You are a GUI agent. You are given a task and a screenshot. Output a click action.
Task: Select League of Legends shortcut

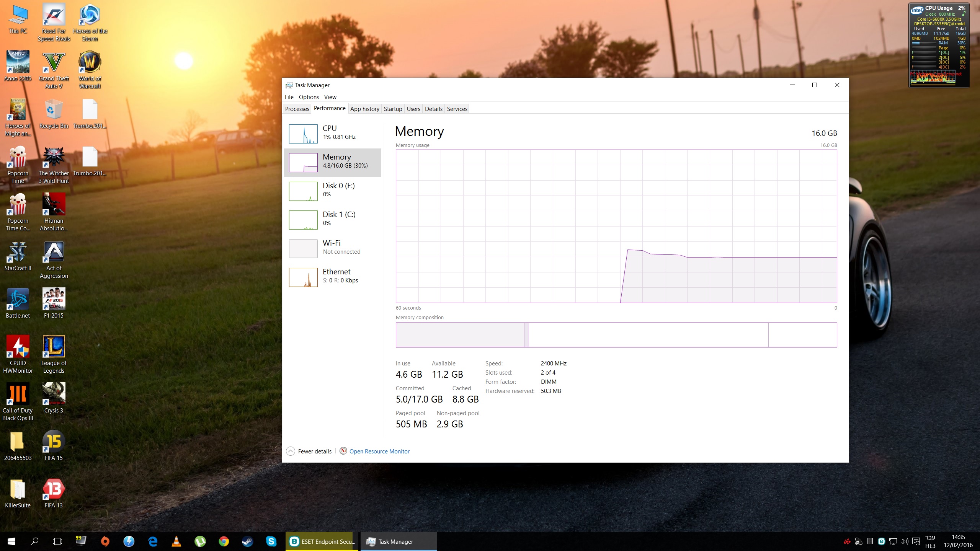[x=54, y=355]
